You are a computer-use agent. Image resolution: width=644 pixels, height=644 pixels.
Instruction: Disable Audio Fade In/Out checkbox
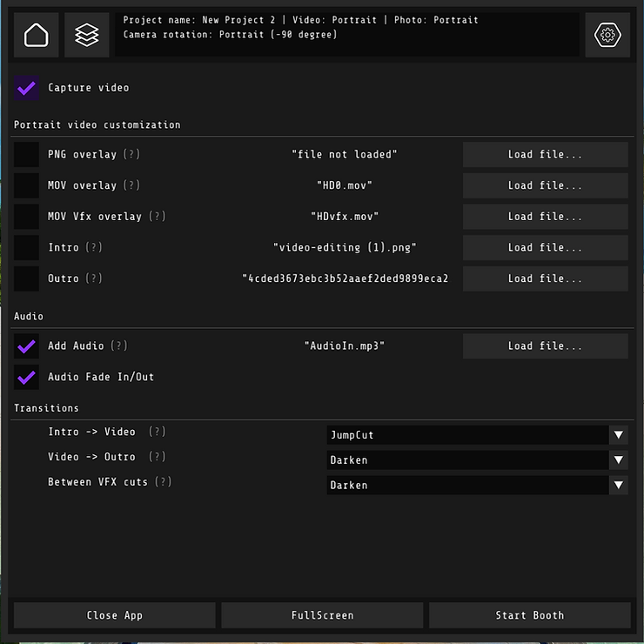[x=26, y=377]
